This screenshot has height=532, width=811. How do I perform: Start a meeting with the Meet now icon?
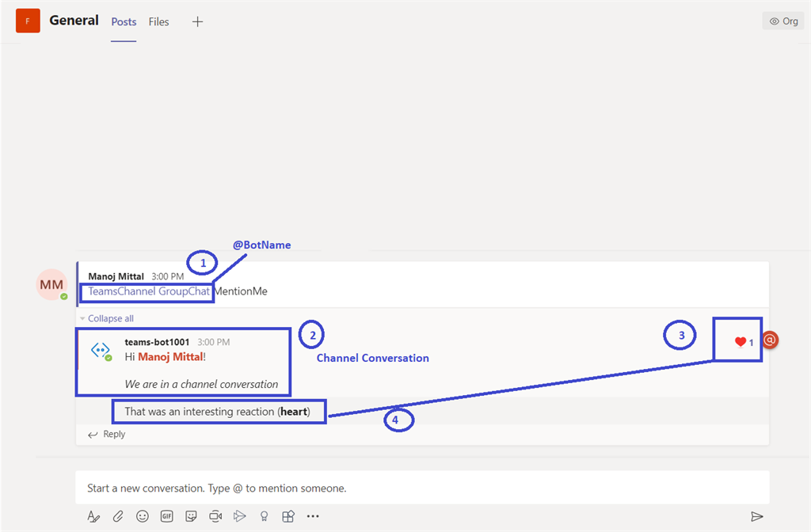215,516
